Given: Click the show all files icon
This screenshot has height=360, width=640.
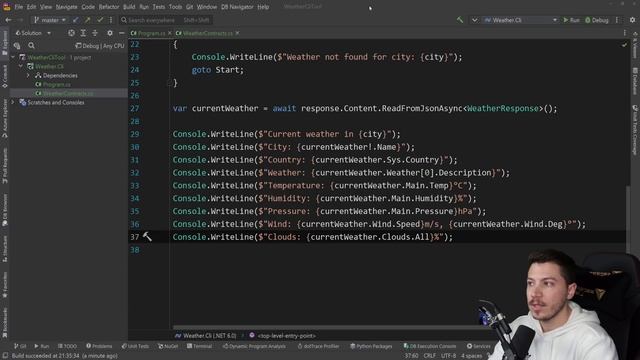Looking at the screenshot, I should tap(17, 46).
